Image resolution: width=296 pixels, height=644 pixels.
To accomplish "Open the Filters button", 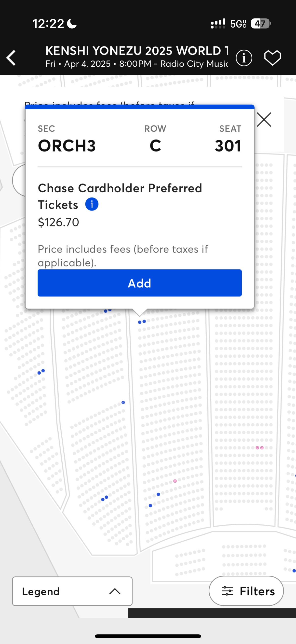I will 246,591.
